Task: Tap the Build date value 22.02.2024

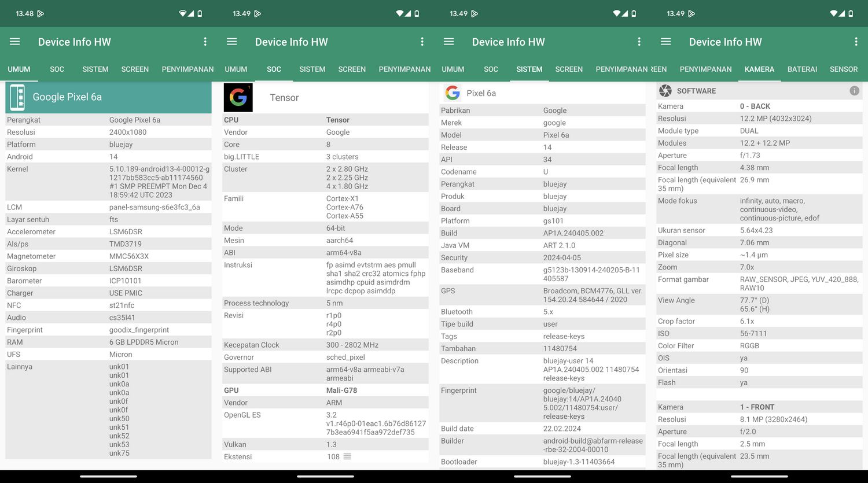Action: [x=562, y=429]
